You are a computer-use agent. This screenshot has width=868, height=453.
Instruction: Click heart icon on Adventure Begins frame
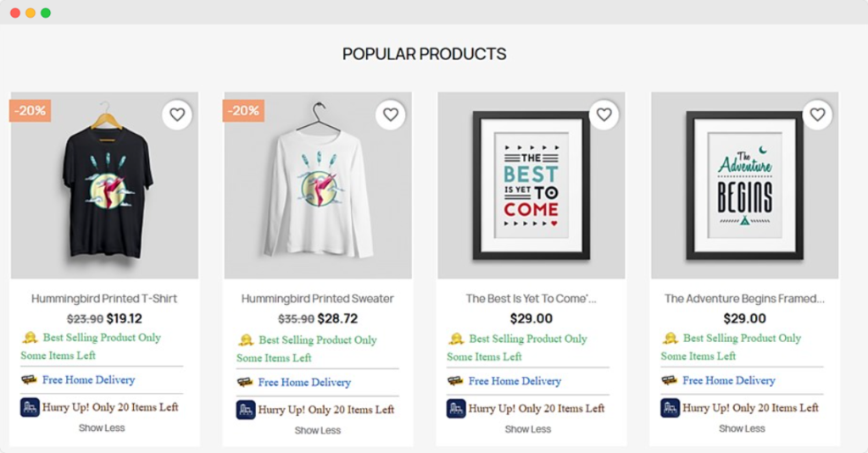pos(817,114)
